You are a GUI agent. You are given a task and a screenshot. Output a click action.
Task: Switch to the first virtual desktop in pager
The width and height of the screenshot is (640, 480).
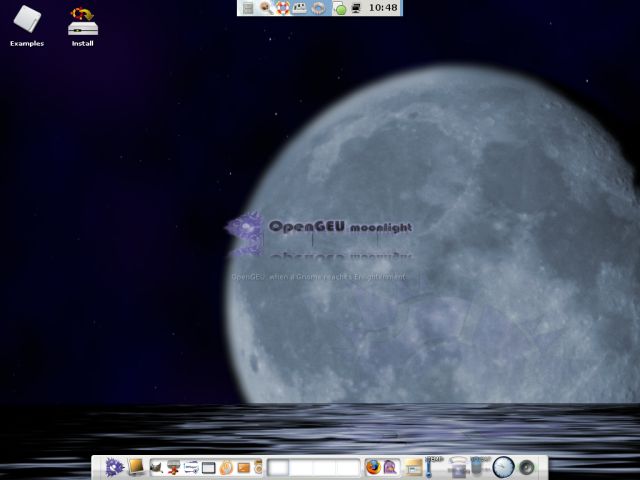pyautogui.click(x=278, y=468)
